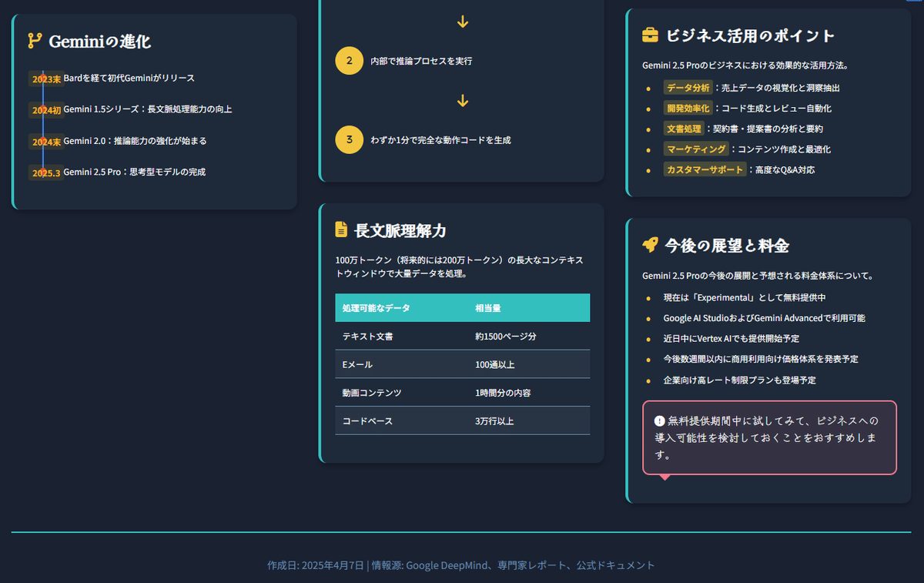Screen dimensions: 924x583
Task: Click the ビジネス活用のポイント heading
Action: tap(750, 36)
